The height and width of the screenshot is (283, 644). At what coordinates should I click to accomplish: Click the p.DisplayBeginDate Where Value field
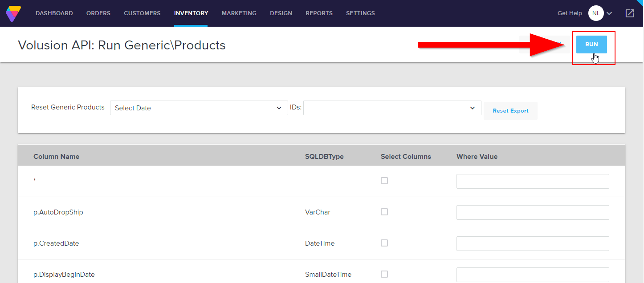[x=533, y=275]
